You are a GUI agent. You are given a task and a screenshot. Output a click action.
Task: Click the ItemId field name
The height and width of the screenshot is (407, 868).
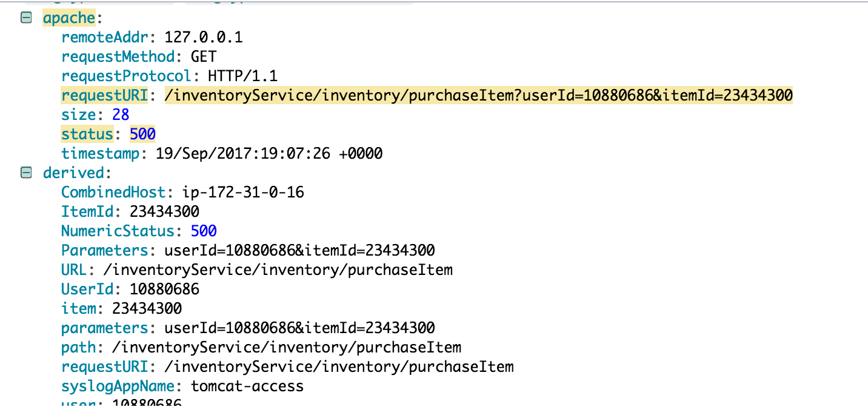click(x=87, y=212)
